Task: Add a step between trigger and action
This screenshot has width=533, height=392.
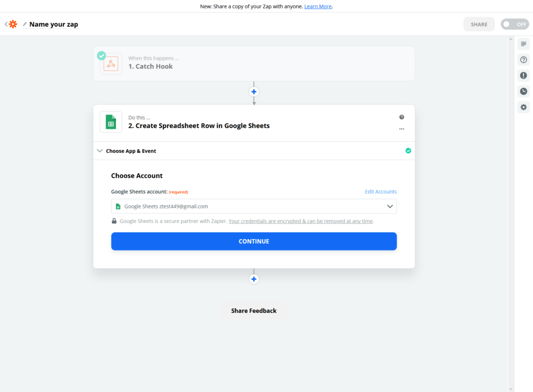Action: (x=254, y=92)
